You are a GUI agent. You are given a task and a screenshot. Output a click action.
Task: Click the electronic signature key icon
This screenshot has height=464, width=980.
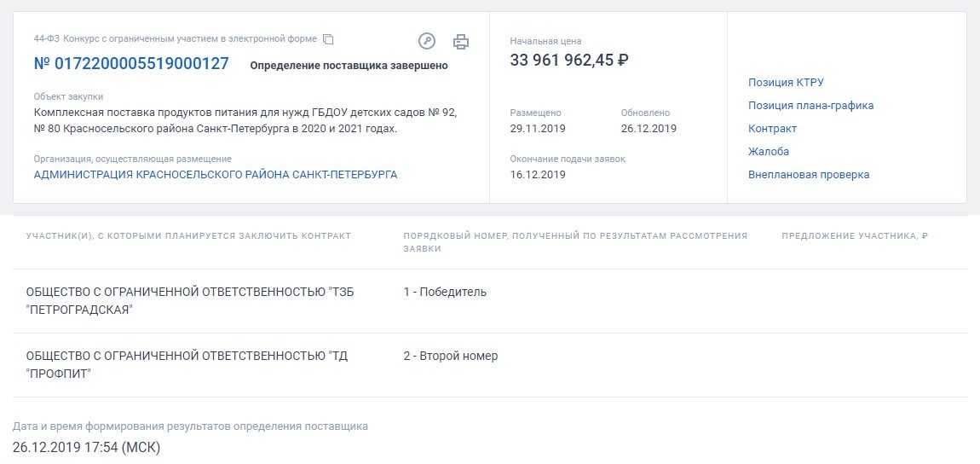pos(427,41)
